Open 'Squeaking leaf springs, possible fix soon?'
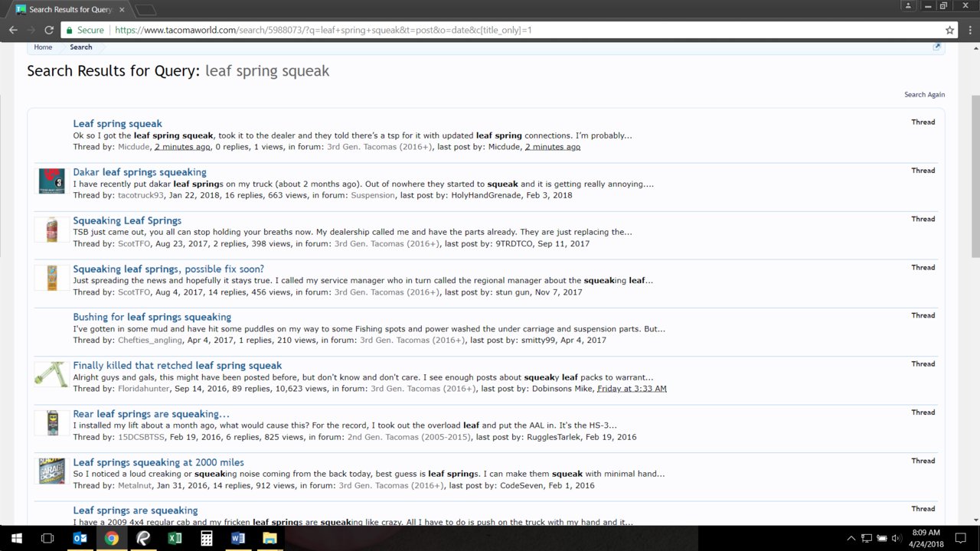Screen dimensions: 980x551 [x=168, y=269]
